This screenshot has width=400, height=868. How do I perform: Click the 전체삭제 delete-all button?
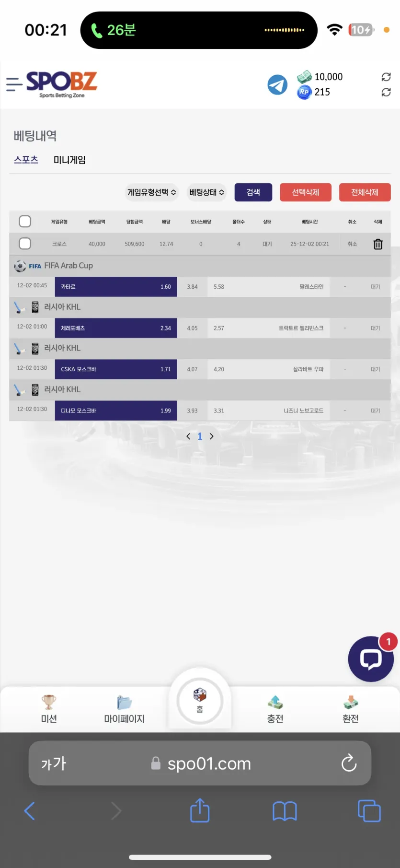click(365, 192)
